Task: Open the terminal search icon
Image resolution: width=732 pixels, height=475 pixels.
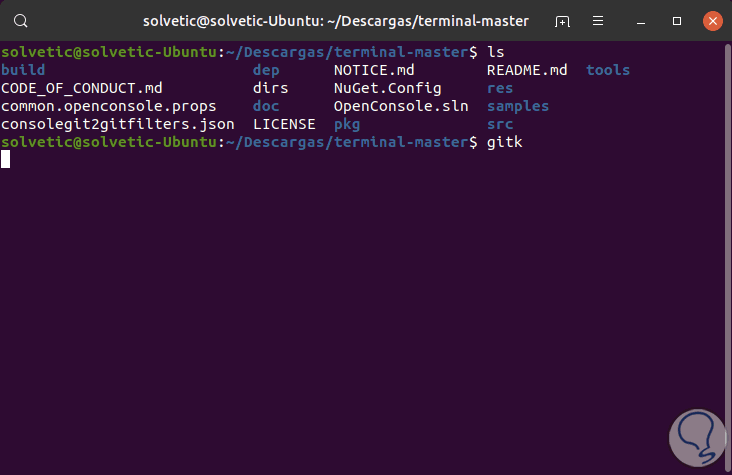Action: coord(22,20)
